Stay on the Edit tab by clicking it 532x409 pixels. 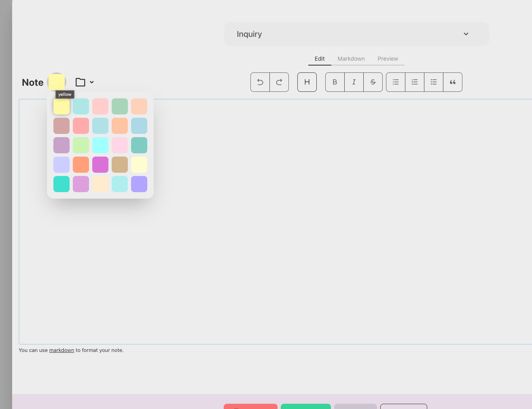[x=320, y=59]
